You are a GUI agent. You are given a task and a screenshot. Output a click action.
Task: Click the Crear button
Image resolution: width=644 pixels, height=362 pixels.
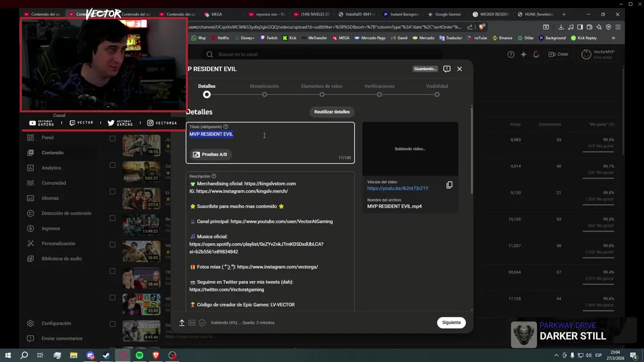click(x=558, y=54)
